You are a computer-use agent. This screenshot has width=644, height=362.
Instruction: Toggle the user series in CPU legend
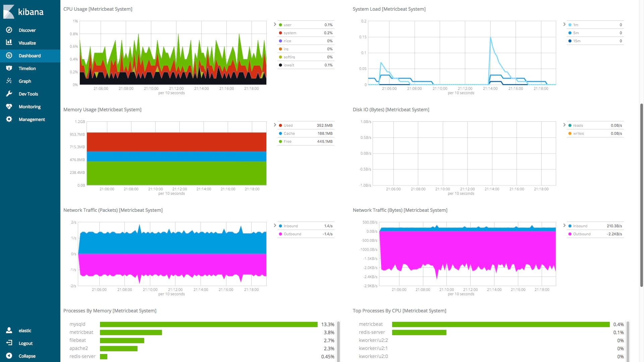(306, 25)
